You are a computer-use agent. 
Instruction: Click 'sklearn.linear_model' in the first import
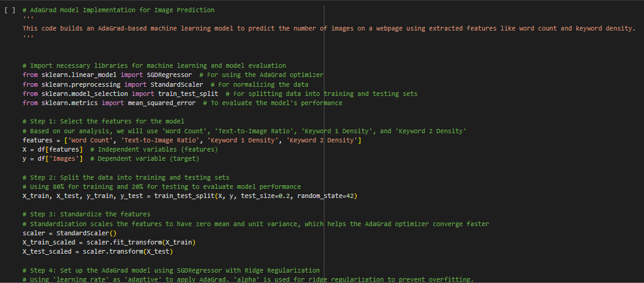[79, 75]
